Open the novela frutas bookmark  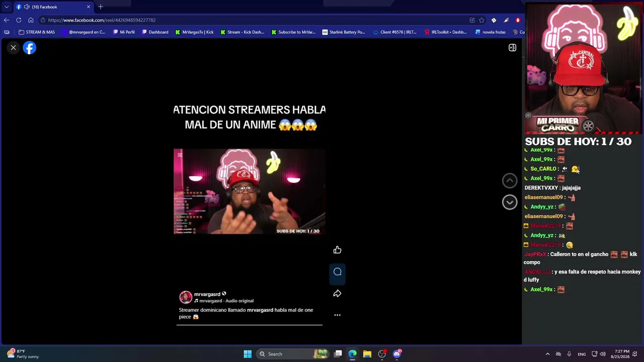click(491, 32)
